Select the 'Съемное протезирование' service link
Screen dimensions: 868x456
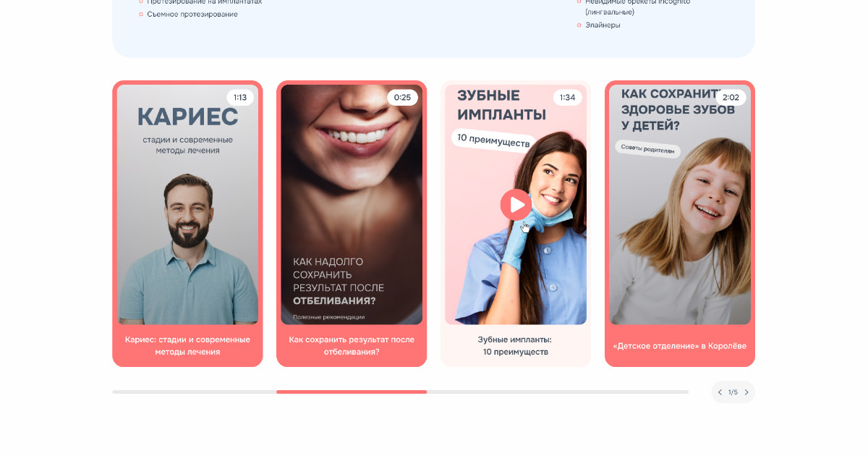[192, 14]
